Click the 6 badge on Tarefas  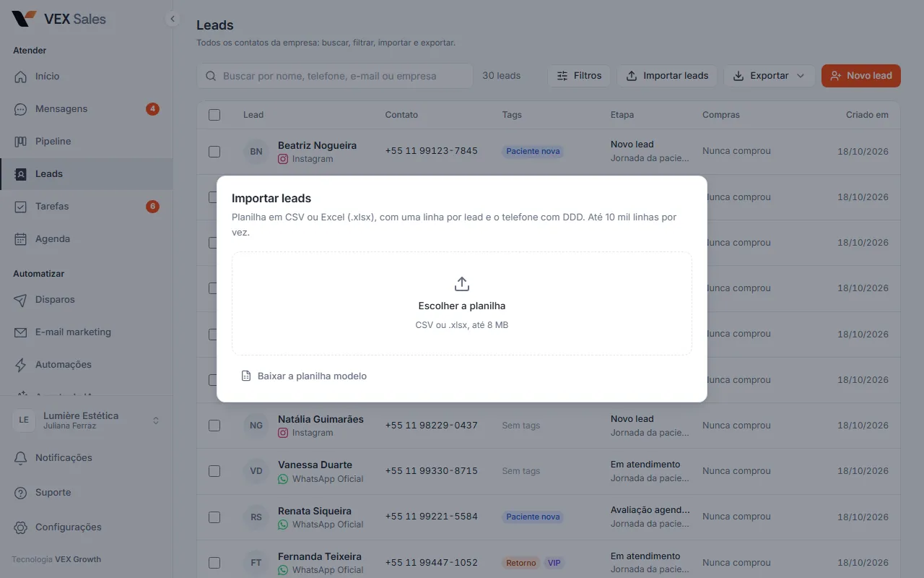[x=152, y=207]
